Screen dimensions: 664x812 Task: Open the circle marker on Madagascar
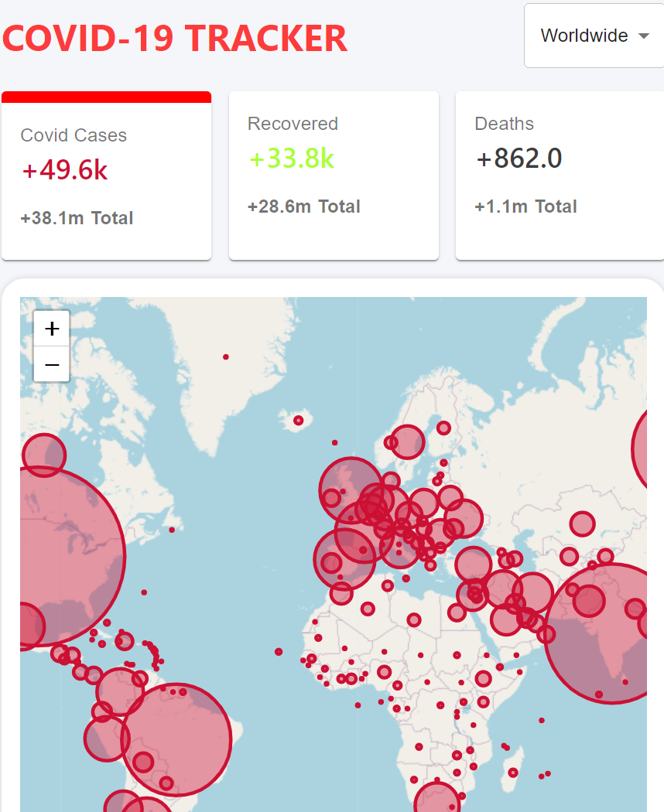pyautogui.click(x=513, y=772)
